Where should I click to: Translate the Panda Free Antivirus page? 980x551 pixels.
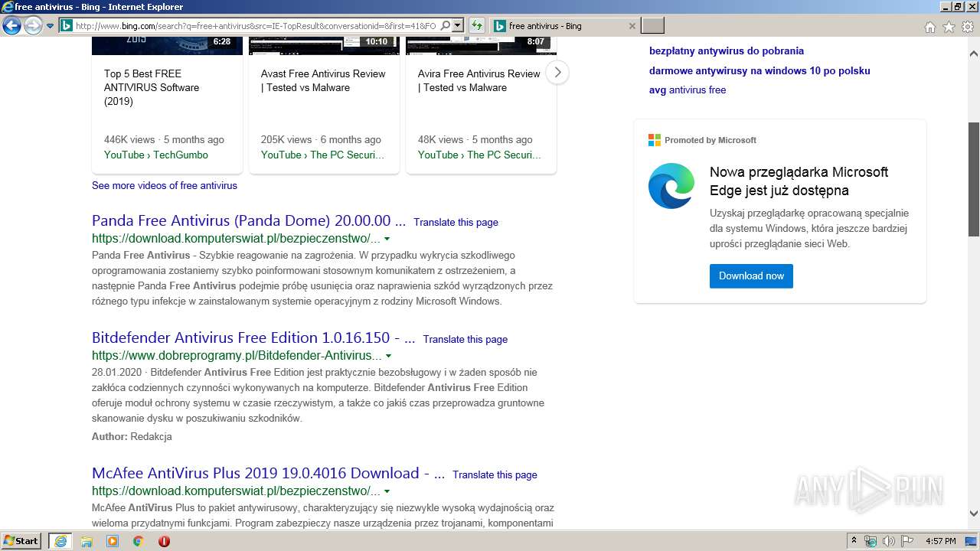456,222
